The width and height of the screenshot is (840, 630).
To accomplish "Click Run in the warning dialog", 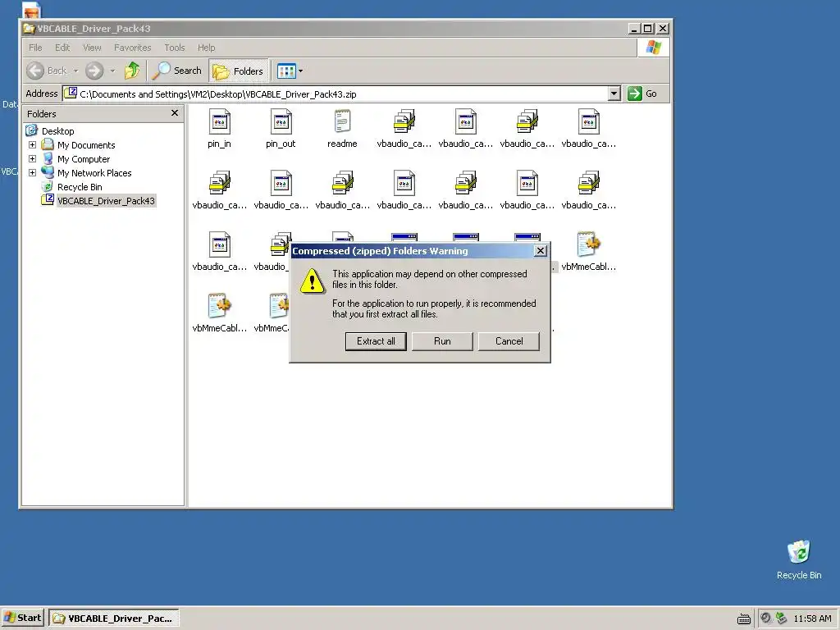I will pyautogui.click(x=442, y=341).
